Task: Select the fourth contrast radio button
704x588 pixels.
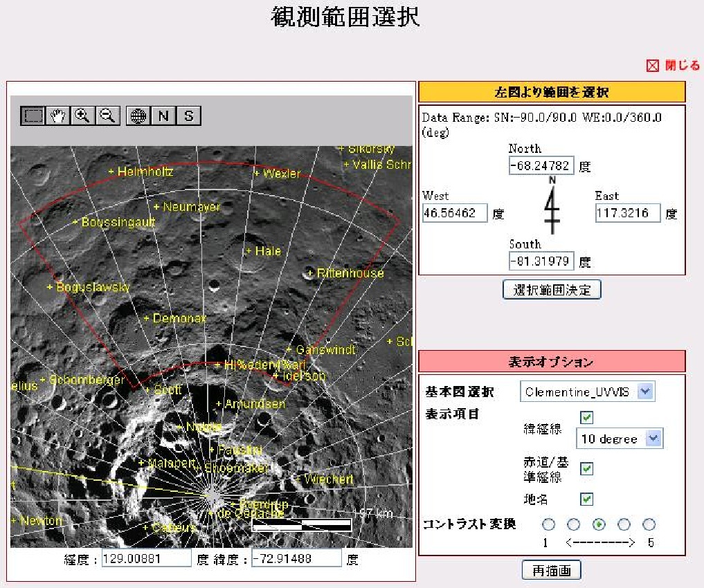Action: 624,524
